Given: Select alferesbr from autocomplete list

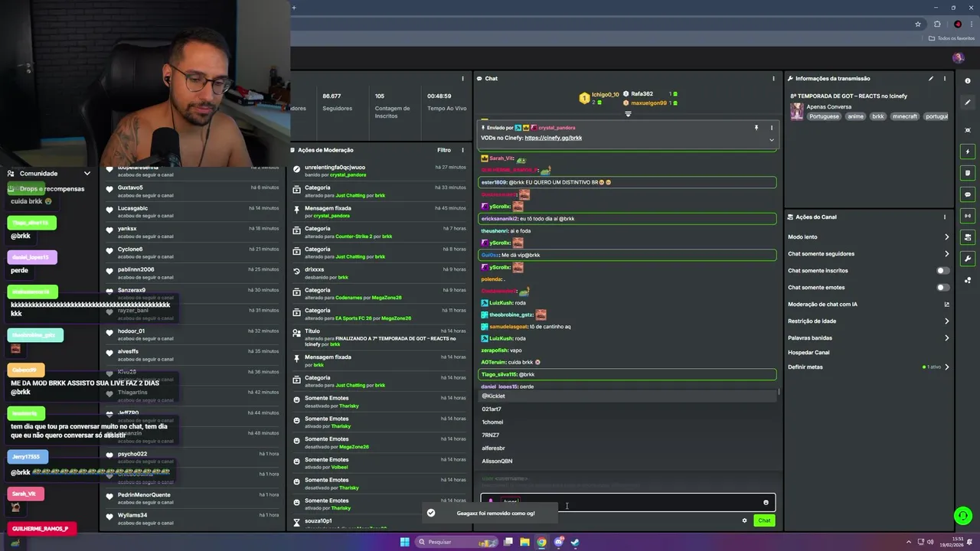Looking at the screenshot, I should (628, 448).
